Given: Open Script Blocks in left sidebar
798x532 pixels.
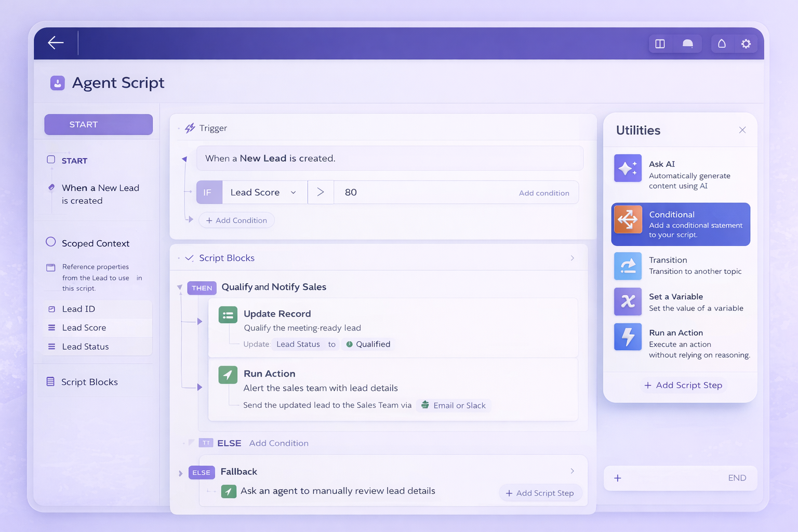Looking at the screenshot, I should pos(89,382).
